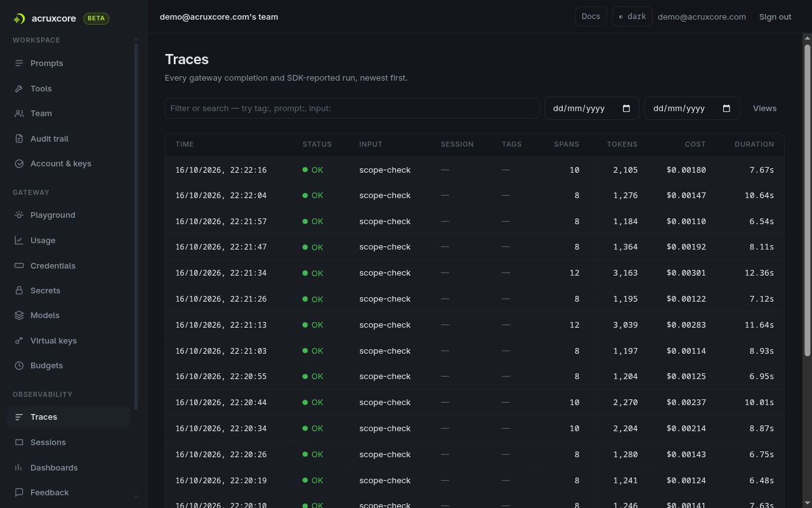Click the Account & keys icon

tap(19, 164)
